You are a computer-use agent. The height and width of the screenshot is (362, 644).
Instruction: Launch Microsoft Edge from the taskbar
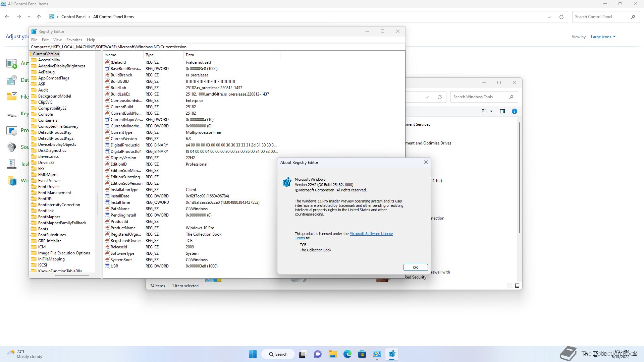(x=347, y=354)
